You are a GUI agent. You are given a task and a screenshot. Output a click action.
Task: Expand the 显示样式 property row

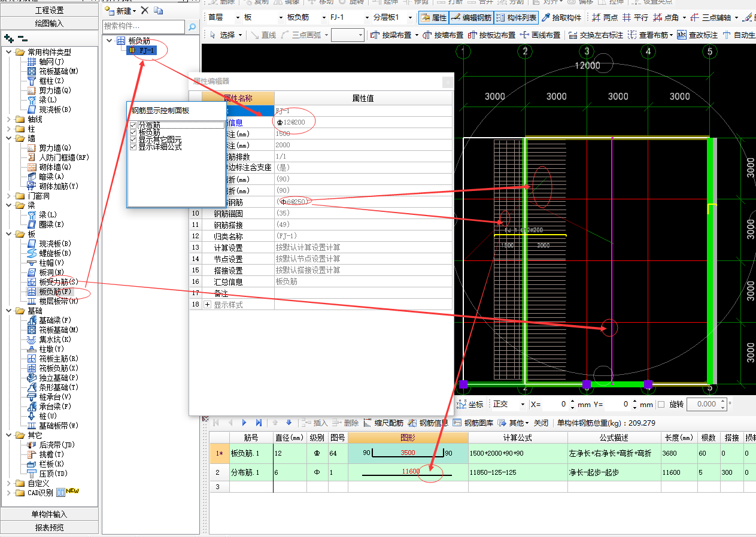tap(208, 305)
